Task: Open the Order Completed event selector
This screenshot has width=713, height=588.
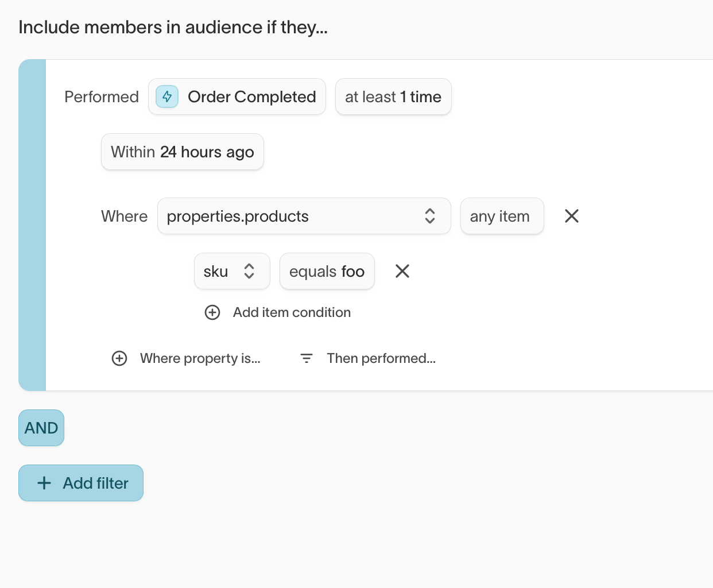Action: (x=237, y=96)
